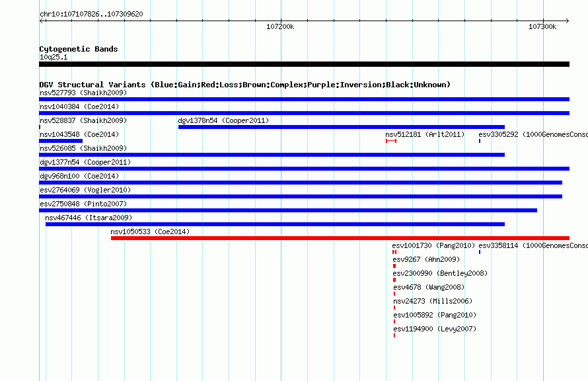Click the esv2750848 (Pinto2007) label
588x381 pixels.
click(83, 204)
